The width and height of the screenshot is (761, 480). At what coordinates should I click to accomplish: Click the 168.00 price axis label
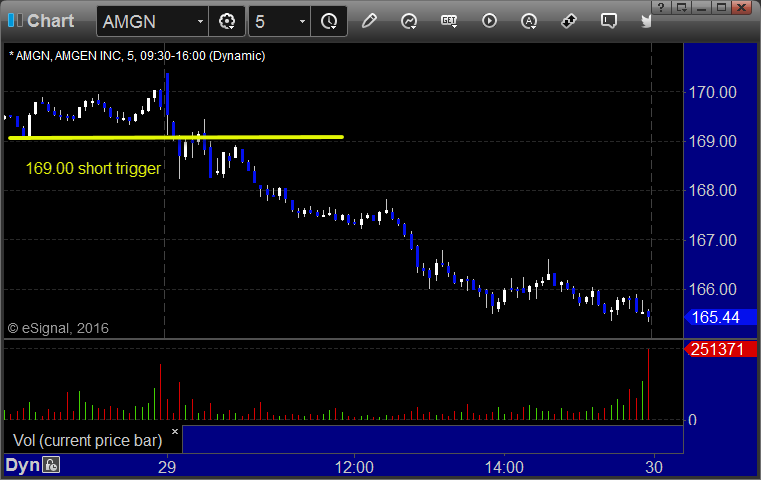712,190
